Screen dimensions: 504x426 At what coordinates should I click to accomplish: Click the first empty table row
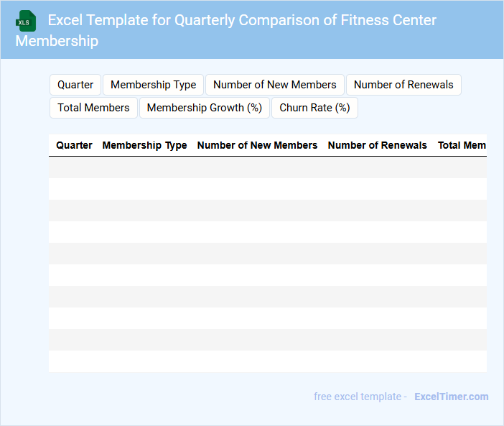coord(267,167)
